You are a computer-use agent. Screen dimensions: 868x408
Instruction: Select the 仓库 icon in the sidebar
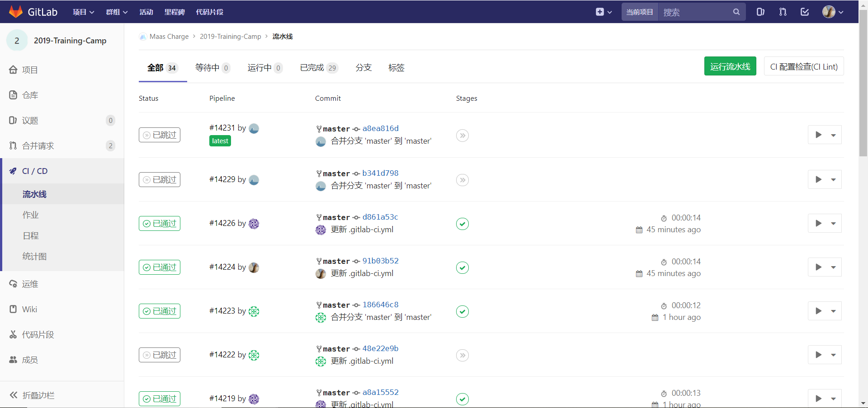tap(13, 95)
